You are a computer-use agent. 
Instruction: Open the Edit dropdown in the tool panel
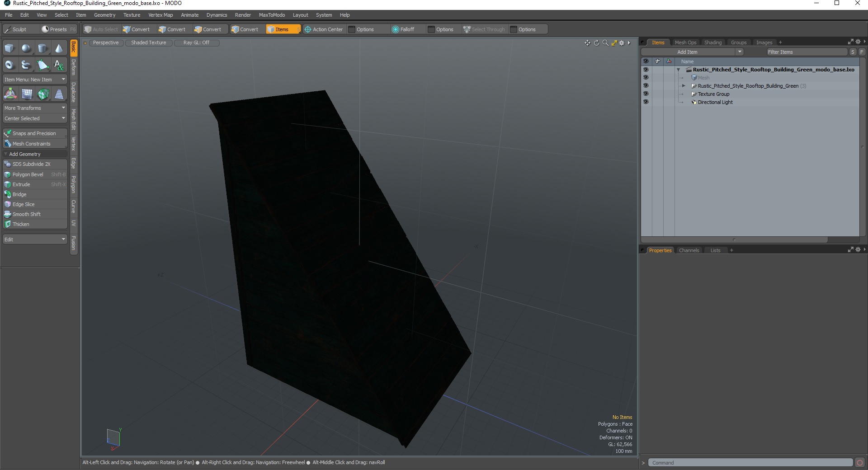point(35,240)
